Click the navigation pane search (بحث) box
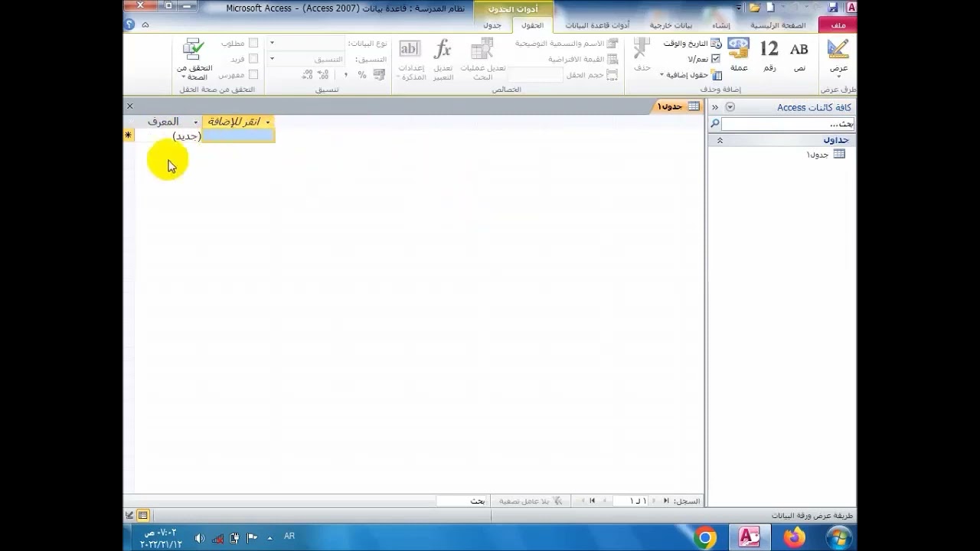Screen dimensions: 980x551 [x=787, y=124]
